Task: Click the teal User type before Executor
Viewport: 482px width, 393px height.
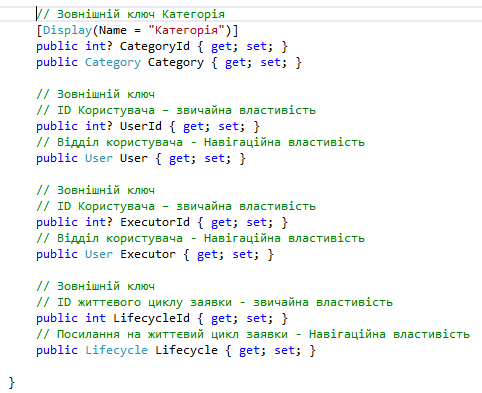Action: (x=99, y=254)
